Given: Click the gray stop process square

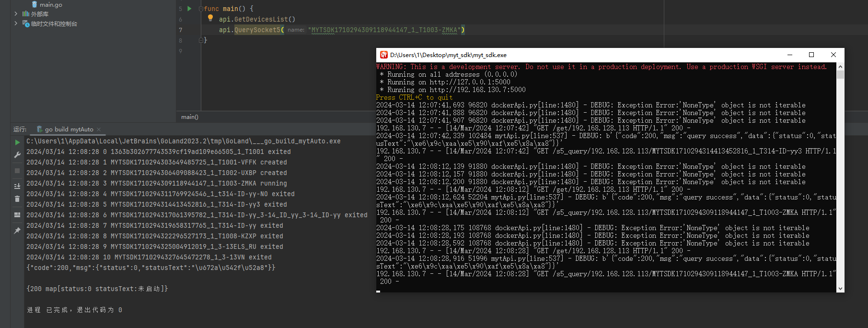Looking at the screenshot, I should click(17, 171).
